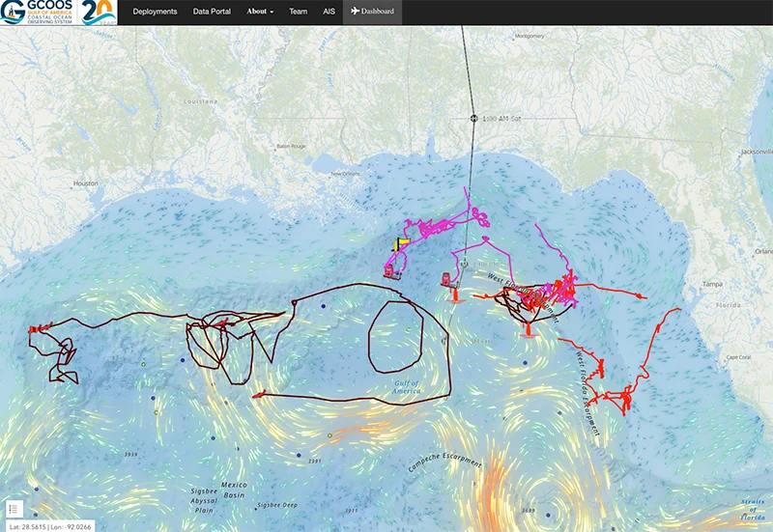
Task: Click the yellow dot marker near the 3991 depth label
Action: point(329,435)
